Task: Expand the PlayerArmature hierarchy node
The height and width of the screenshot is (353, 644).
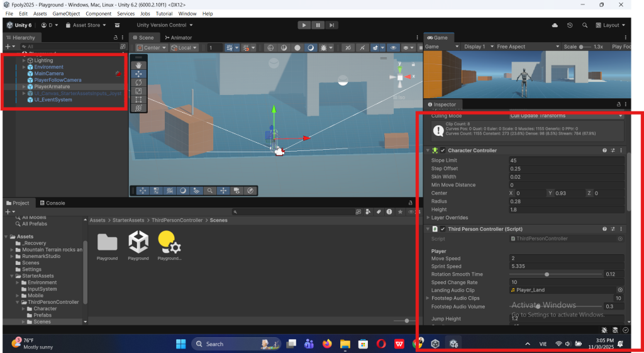Action: (24, 86)
